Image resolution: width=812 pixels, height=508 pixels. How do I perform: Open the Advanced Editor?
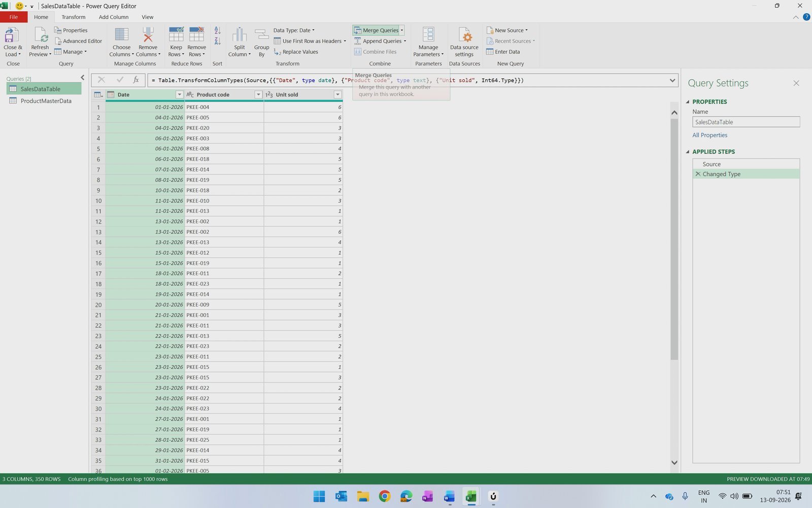[x=78, y=41]
